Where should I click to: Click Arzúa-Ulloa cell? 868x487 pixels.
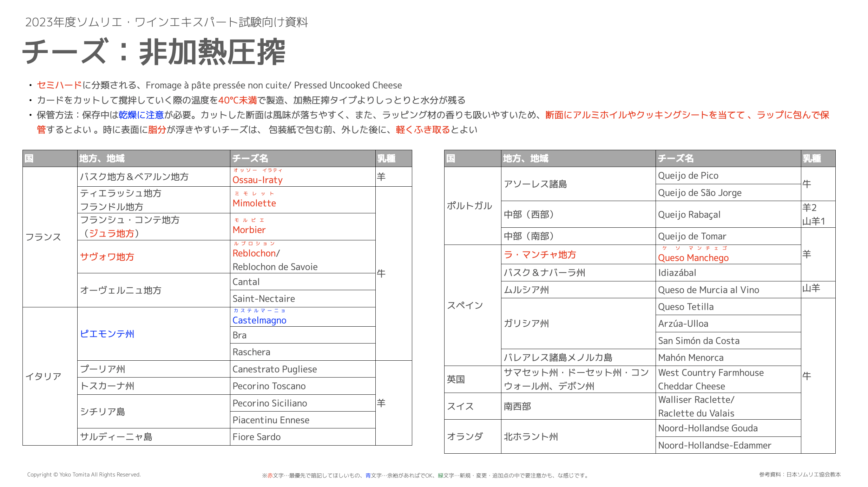click(x=728, y=323)
